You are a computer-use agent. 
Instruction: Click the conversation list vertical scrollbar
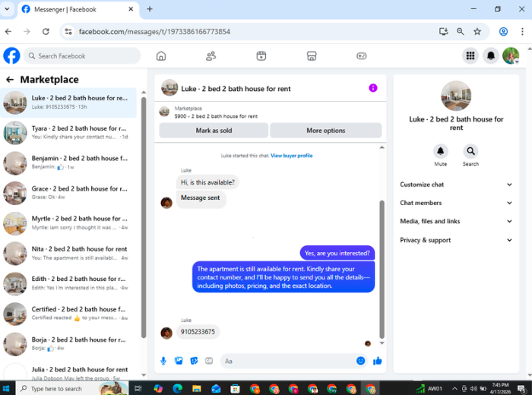coord(144,217)
